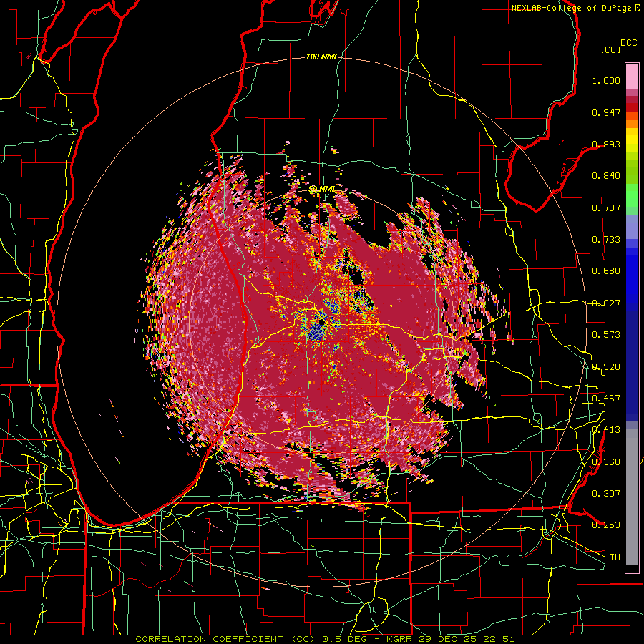Viewport: 644px width, 644px height.
Task: Click the 0.573 scale value
Action: point(606,335)
